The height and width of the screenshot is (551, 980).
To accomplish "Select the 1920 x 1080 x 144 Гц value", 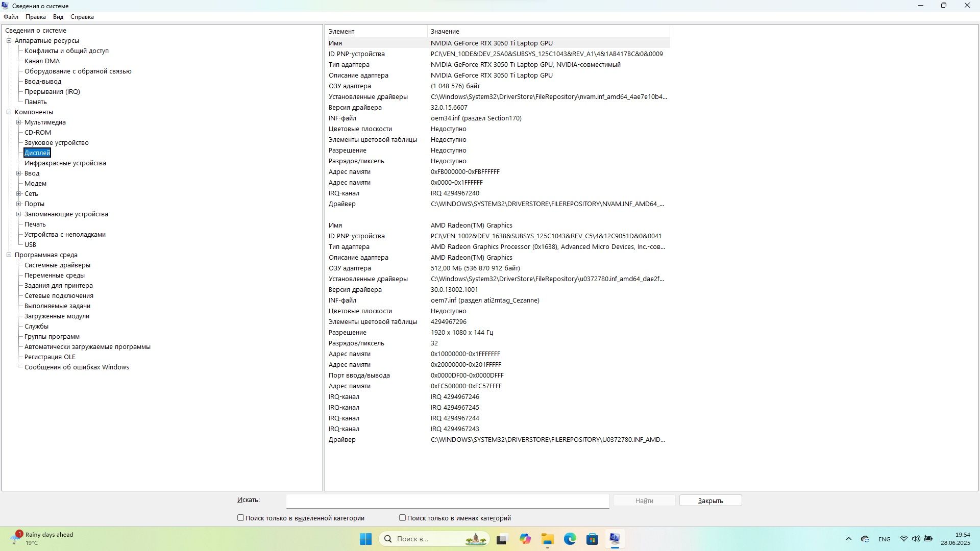I will (462, 333).
